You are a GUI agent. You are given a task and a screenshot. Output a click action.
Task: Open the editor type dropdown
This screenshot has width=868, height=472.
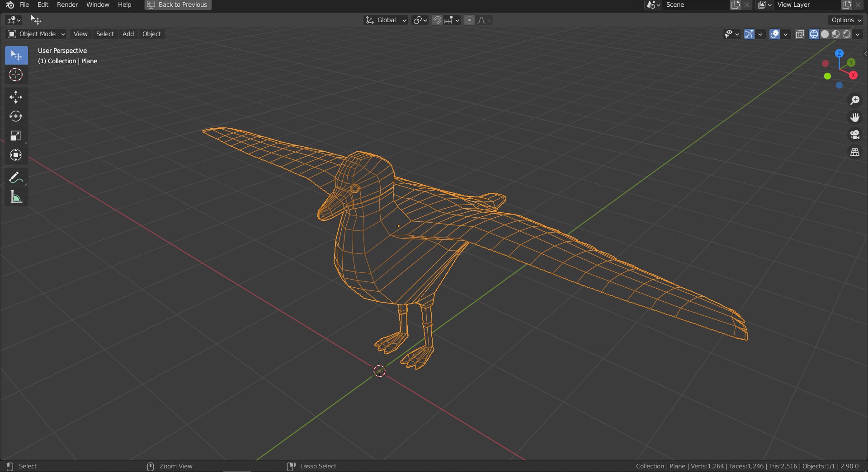tap(14, 20)
